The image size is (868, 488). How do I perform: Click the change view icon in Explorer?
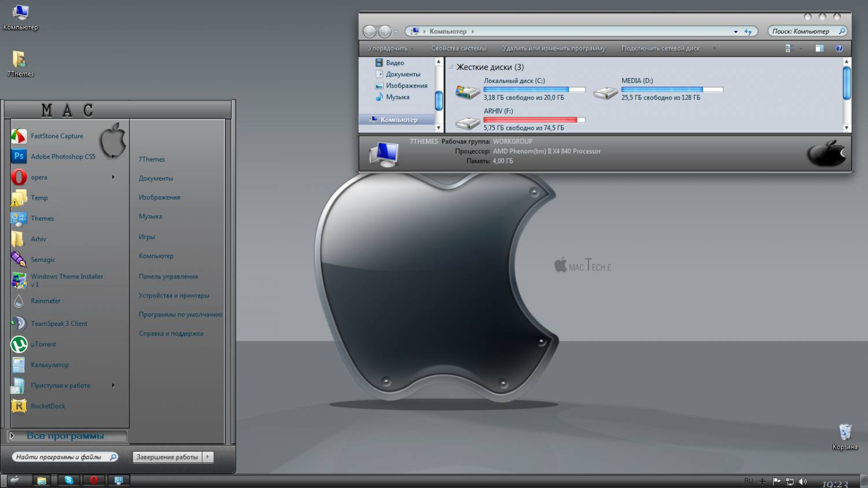pos(788,49)
